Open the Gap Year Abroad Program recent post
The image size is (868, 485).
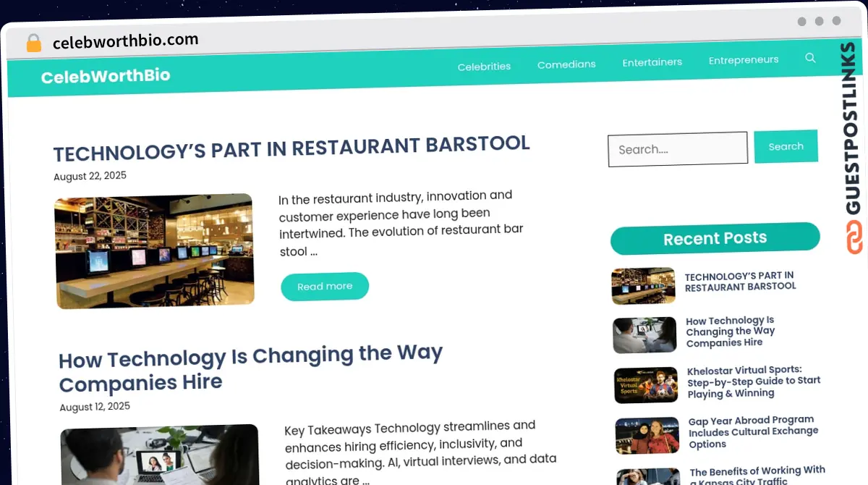(x=753, y=432)
